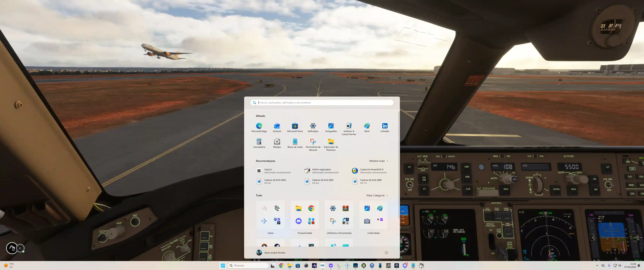Click the speaker overlay icon beside SLC
The height and width of the screenshot is (270, 644).
(x=21, y=248)
